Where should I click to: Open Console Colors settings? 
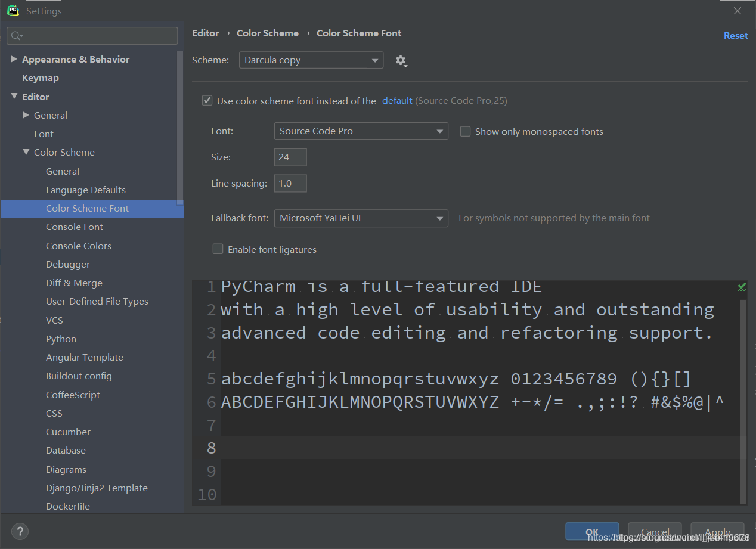click(x=79, y=246)
